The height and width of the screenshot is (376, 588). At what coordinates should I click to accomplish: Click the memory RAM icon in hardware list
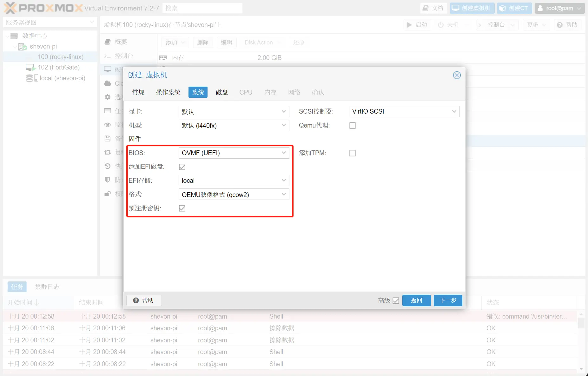(x=163, y=58)
